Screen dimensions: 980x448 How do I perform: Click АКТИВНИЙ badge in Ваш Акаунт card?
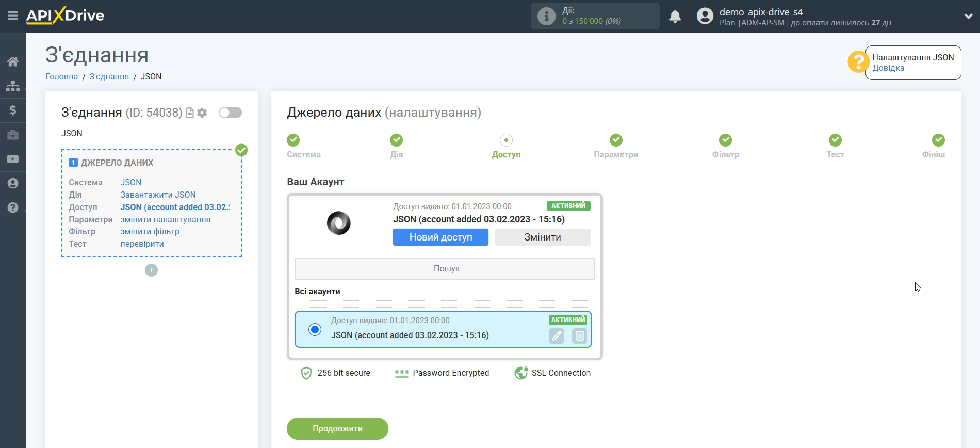point(568,206)
